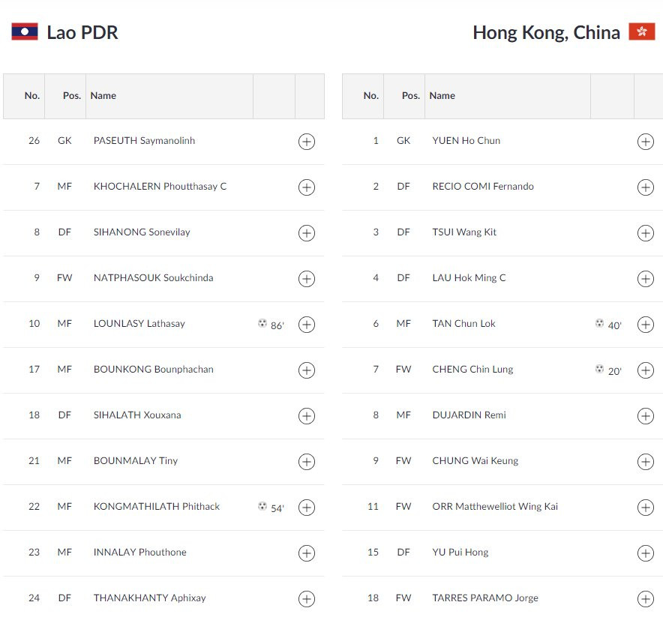Expand row for ORR Matthewelliot Wing Kai
This screenshot has width=663, height=644.
(646, 508)
